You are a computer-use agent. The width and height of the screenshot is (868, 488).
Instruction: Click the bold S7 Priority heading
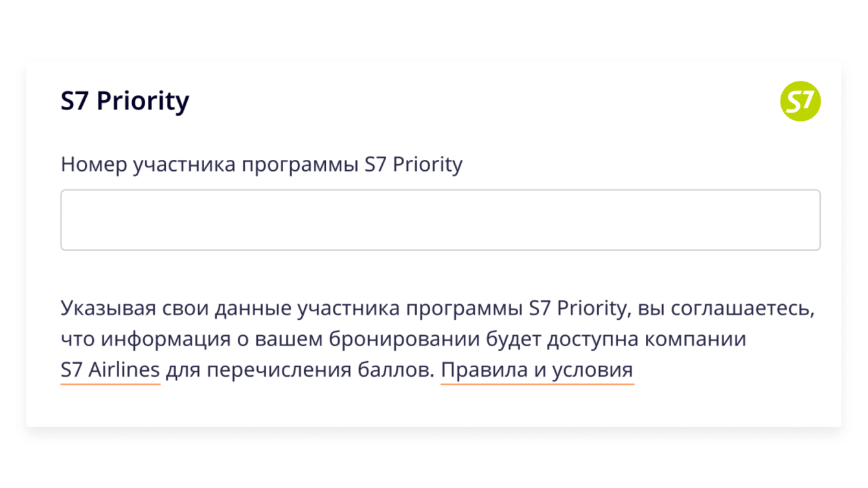125,102
